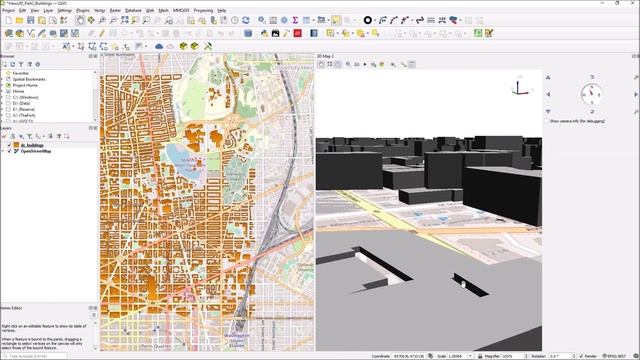The width and height of the screenshot is (640, 360).
Task: Select the Pan Map hand tool
Action: [80, 20]
